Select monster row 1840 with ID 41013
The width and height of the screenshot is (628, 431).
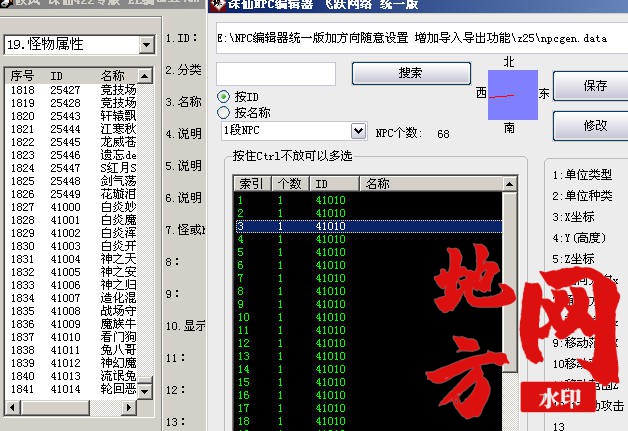pos(73,376)
